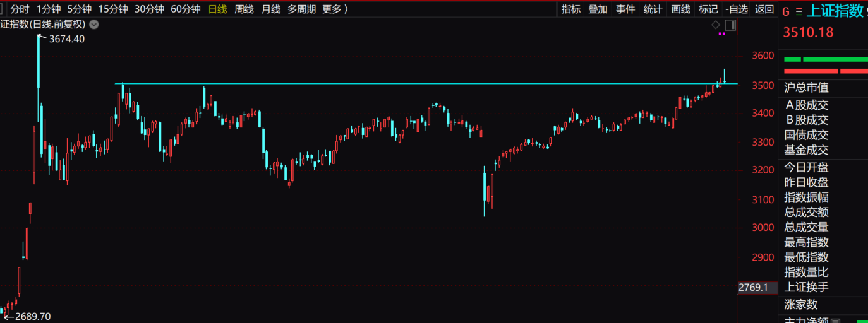Open the chart title dropdown arrow
Viewport: 868px width, 323px height.
point(94,25)
